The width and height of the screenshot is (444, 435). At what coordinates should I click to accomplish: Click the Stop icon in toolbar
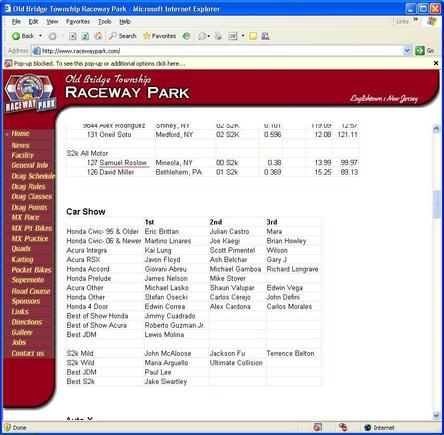(73, 36)
